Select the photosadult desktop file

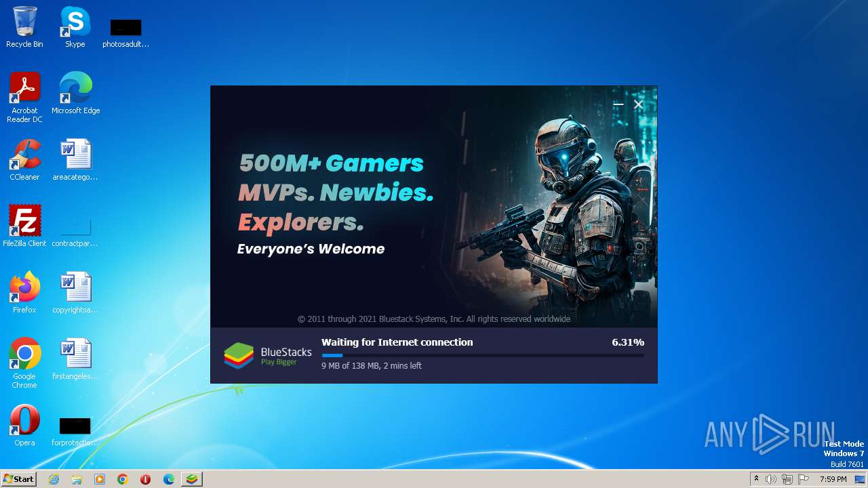click(125, 33)
